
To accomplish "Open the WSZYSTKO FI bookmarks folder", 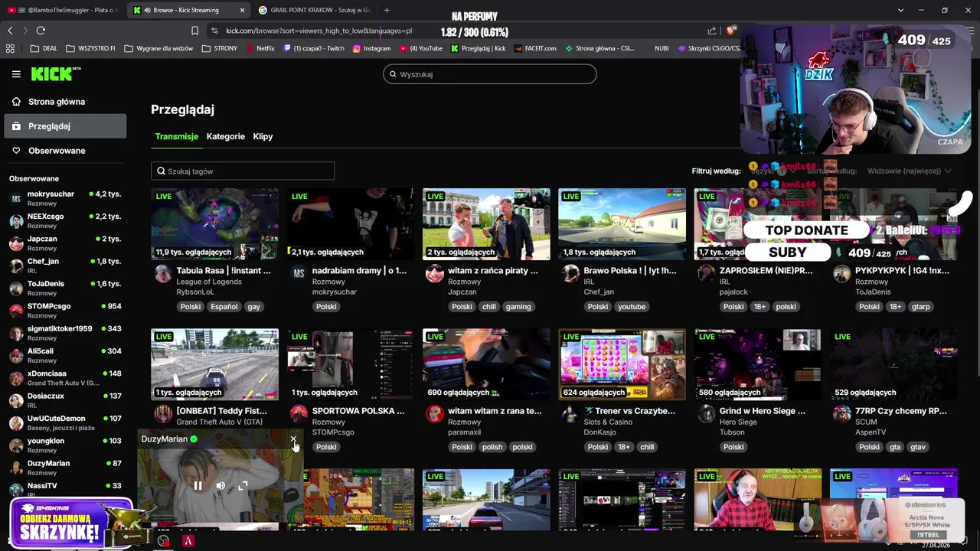I will (x=90, y=48).
